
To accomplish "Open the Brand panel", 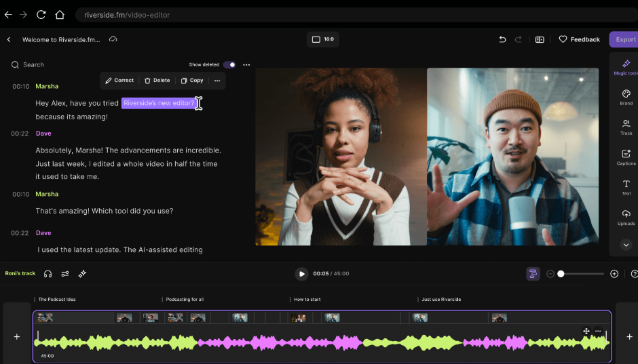I will 626,98.
